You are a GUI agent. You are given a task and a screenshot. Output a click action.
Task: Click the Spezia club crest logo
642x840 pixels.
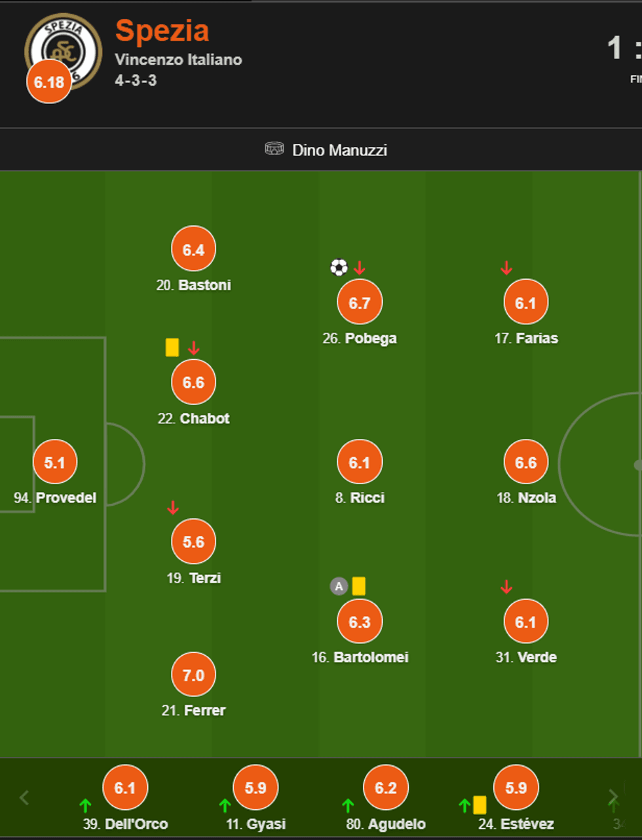64,48
